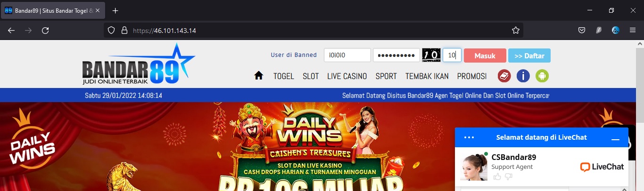The width and height of the screenshot is (644, 191).
Task: Open the TOGEL menu item
Action: coord(284,76)
